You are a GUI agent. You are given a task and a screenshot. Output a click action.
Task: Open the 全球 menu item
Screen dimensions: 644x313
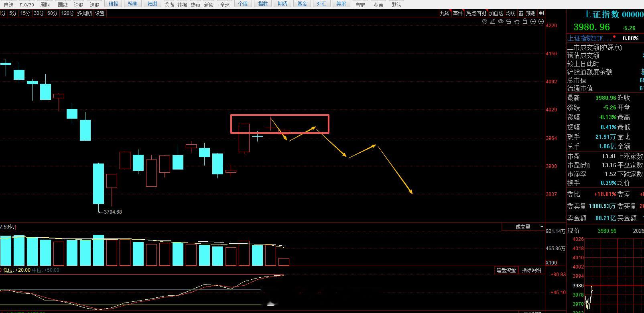[225, 5]
